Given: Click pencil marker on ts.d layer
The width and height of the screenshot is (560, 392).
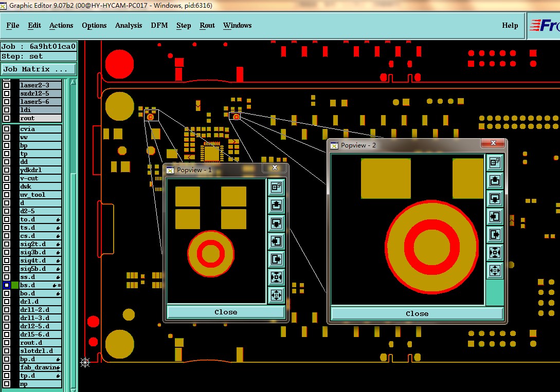Looking at the screenshot, I should coord(58,228).
